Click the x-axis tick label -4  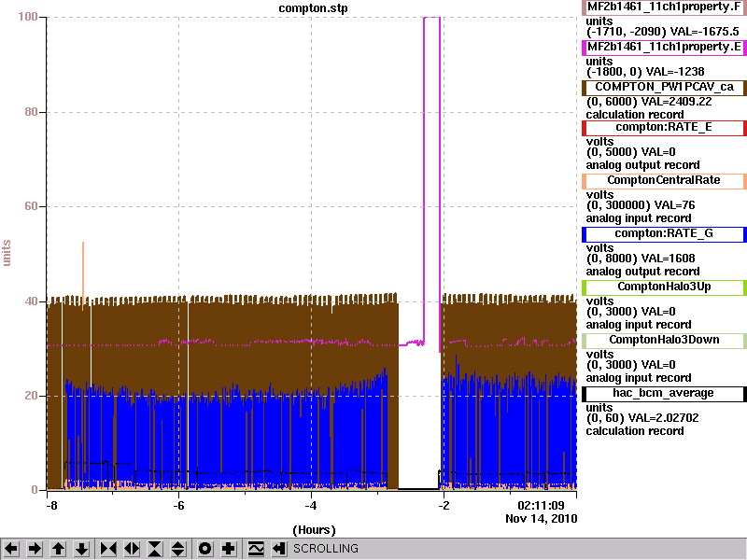(x=311, y=505)
